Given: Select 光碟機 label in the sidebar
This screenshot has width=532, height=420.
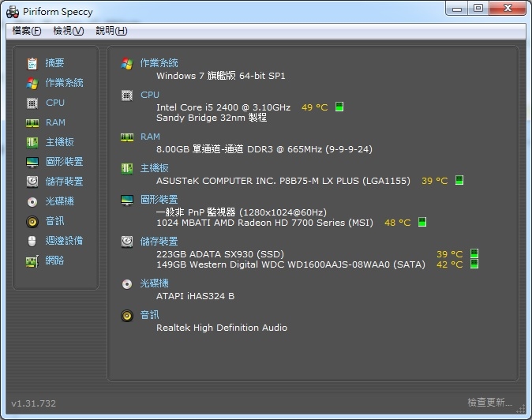Looking at the screenshot, I should click(60, 201).
